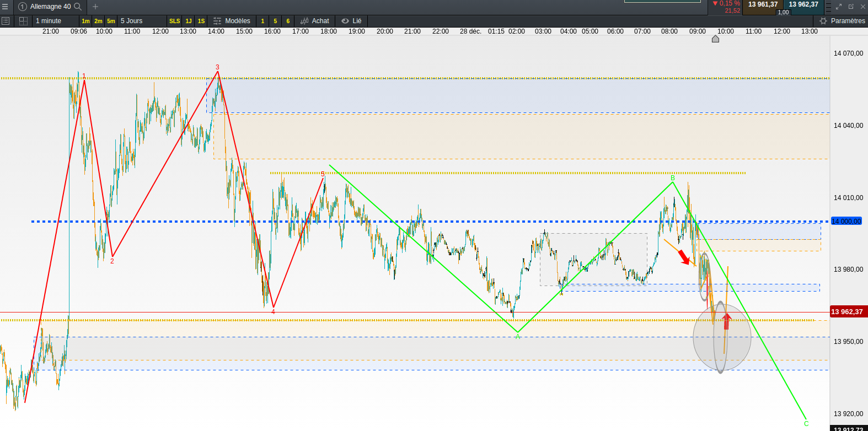The image size is (868, 431).
Task: Add a new chart tab
Action: pos(95,7)
